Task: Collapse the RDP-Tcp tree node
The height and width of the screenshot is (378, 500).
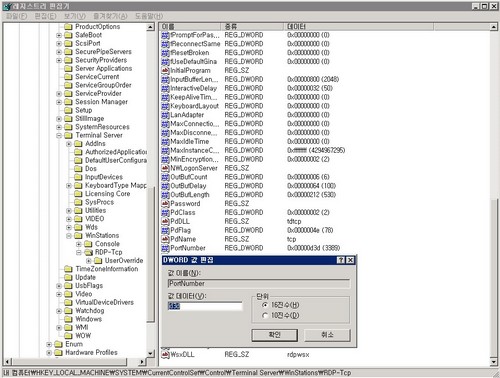Action: [x=79, y=253]
